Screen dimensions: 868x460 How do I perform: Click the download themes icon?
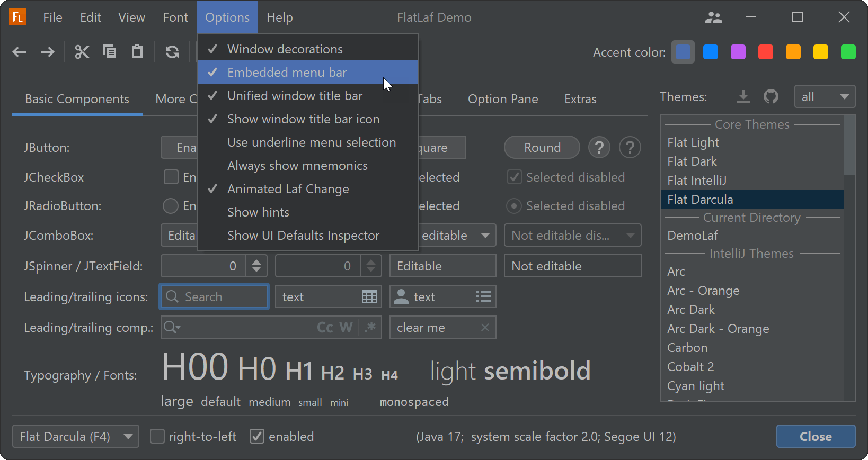(743, 97)
